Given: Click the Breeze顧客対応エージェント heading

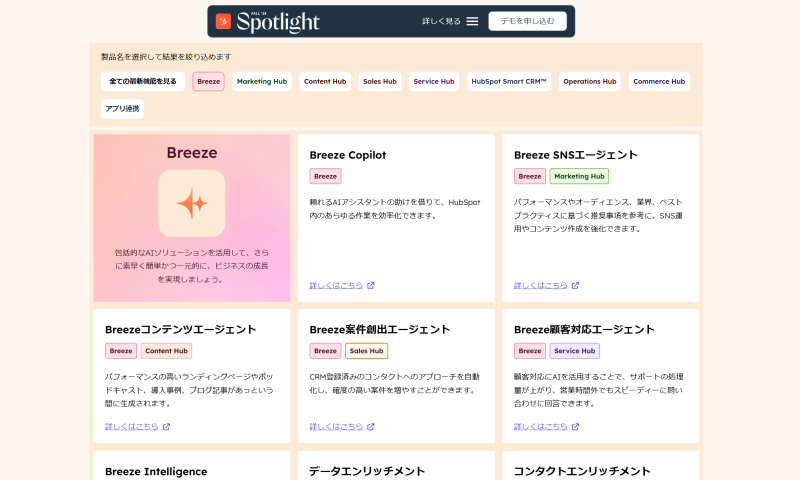Looking at the screenshot, I should tap(584, 330).
